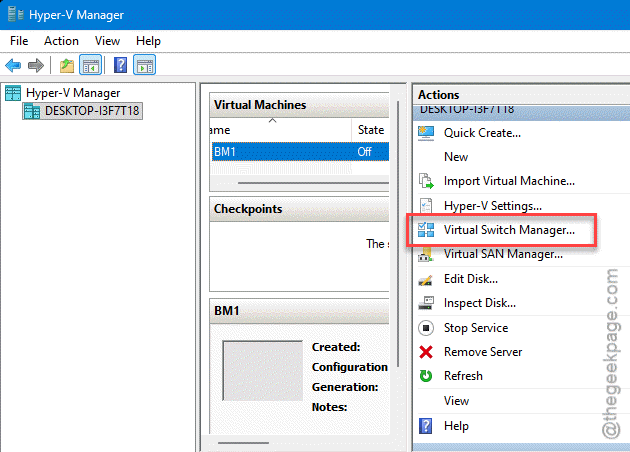
Task: Click Help text in Actions pane
Action: (456, 425)
